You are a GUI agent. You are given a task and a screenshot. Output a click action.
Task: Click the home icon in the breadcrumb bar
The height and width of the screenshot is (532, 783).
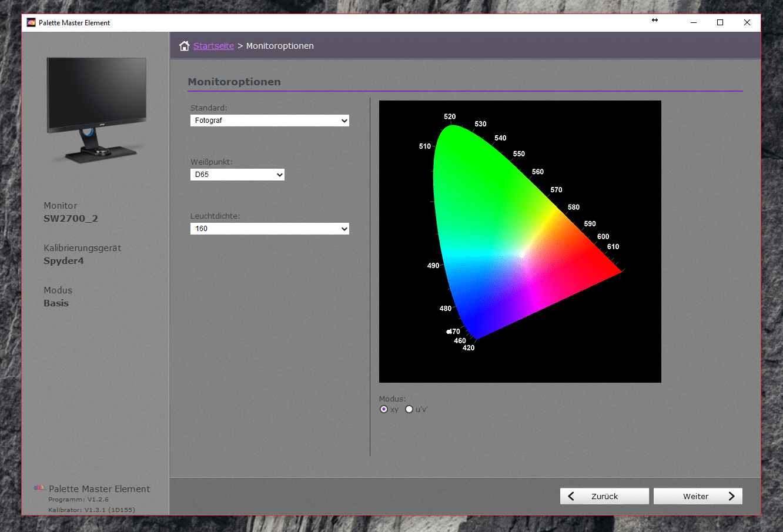[185, 45]
